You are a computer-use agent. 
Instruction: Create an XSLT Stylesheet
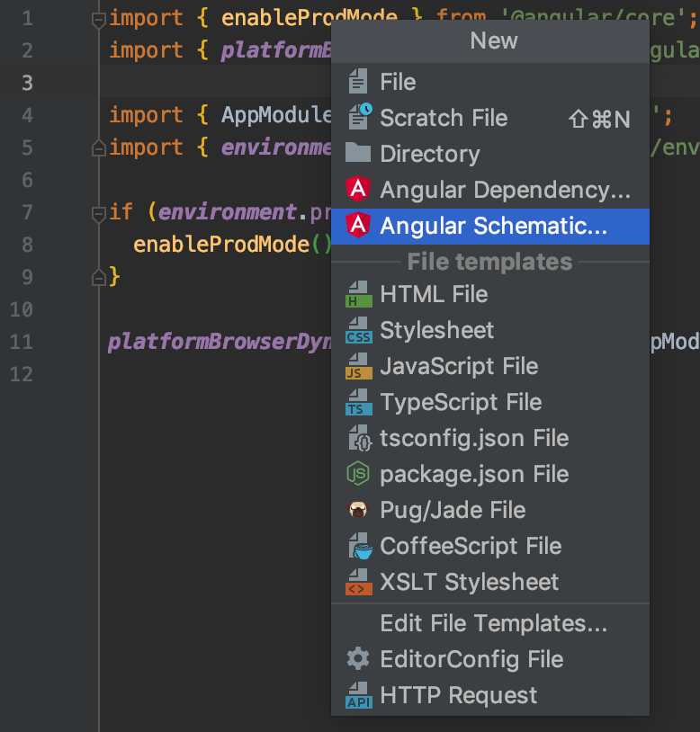[x=489, y=582]
